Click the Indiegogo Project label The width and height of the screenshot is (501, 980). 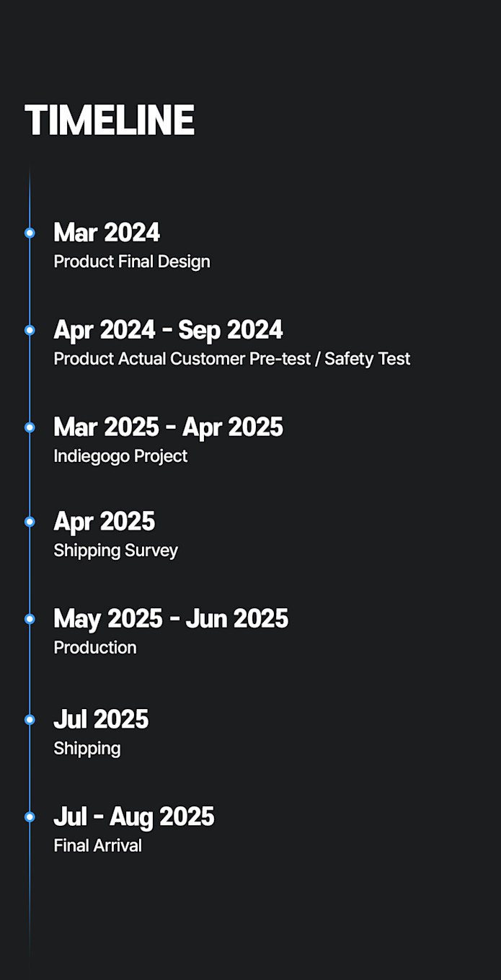[120, 456]
